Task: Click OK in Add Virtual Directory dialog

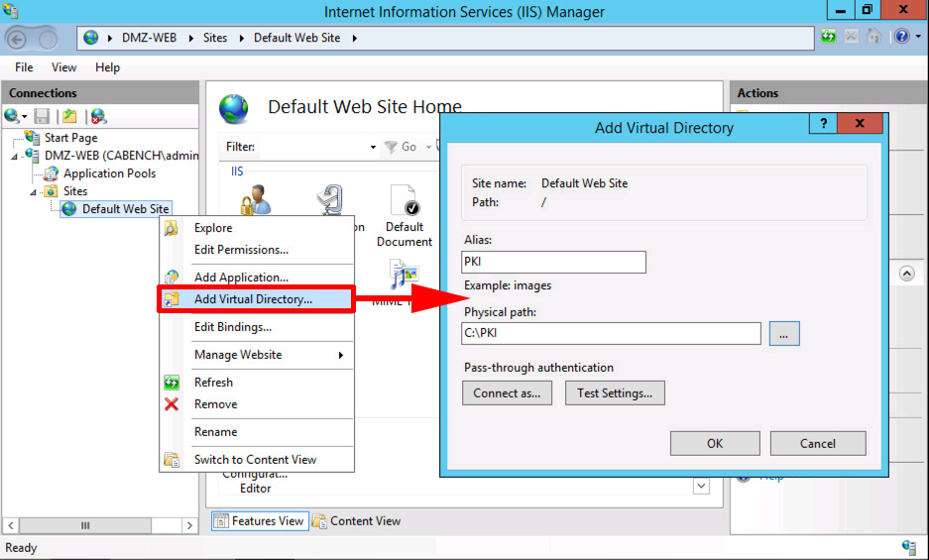Action: [x=715, y=443]
